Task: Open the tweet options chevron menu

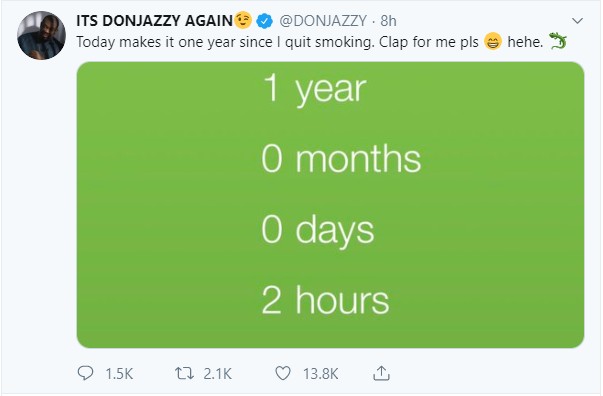Action: pyautogui.click(x=578, y=21)
